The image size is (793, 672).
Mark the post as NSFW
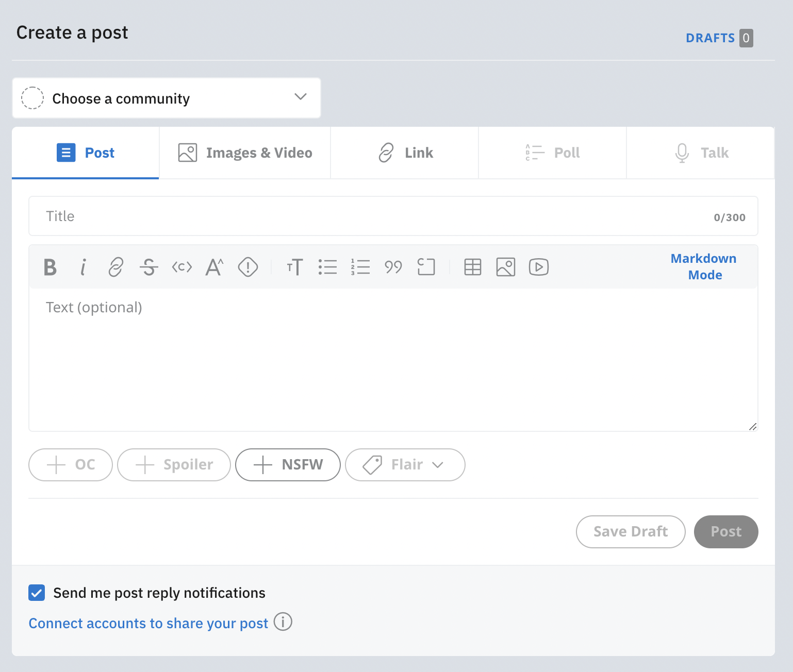287,465
